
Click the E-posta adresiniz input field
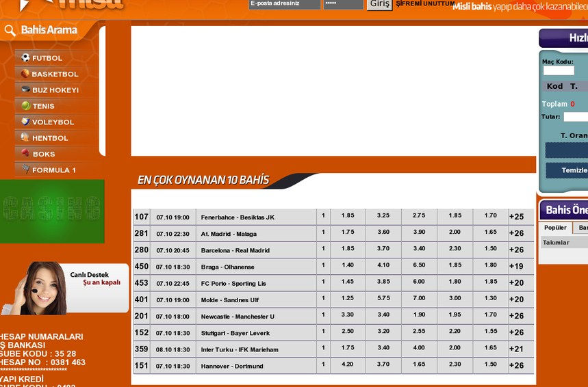[284, 3]
